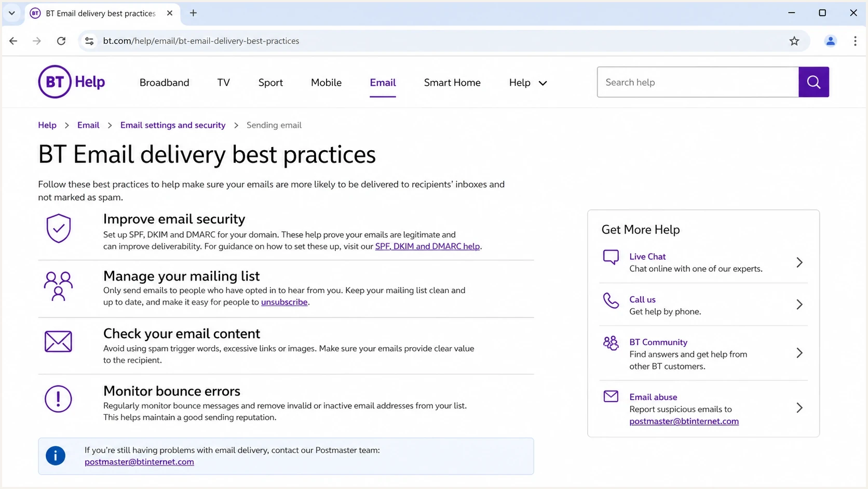Screen dimensions: 868x489
Task: Bookmark this page with the star icon
Action: pos(794,41)
